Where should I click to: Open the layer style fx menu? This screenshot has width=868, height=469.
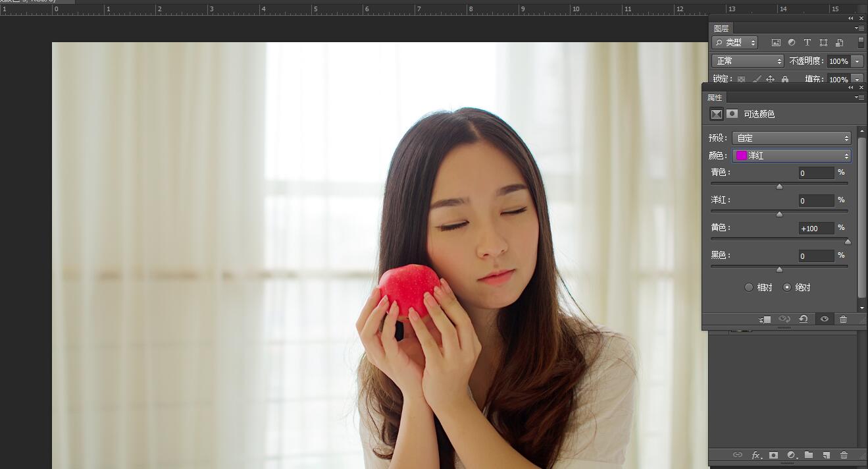tap(756, 455)
